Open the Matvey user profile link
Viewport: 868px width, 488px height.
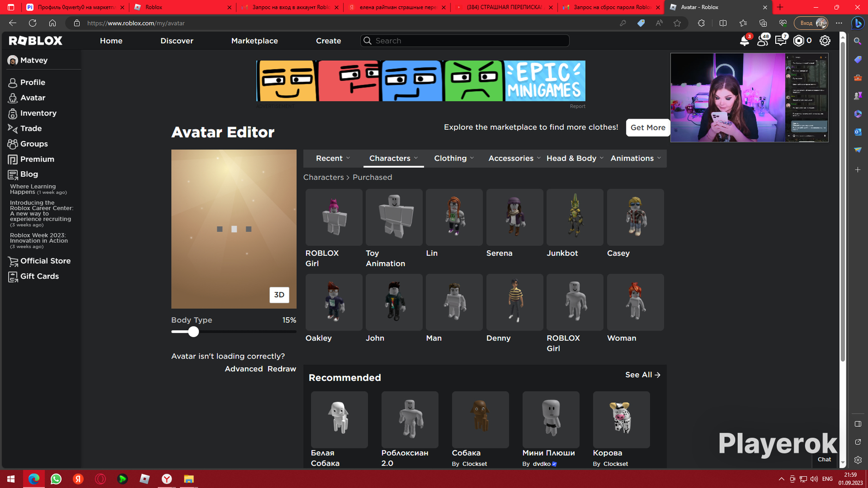[x=28, y=61]
